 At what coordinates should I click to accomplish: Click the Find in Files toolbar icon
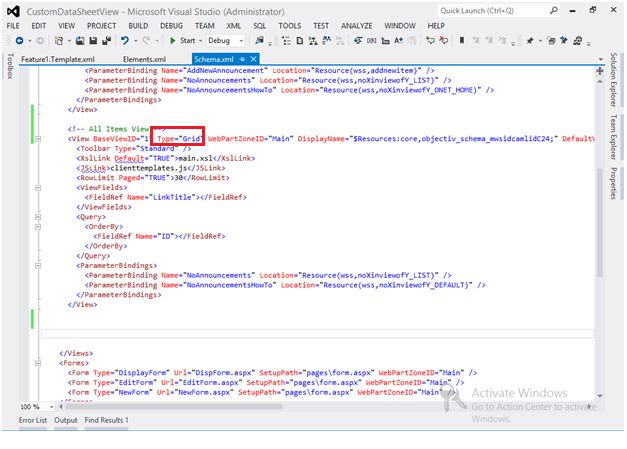260,40
